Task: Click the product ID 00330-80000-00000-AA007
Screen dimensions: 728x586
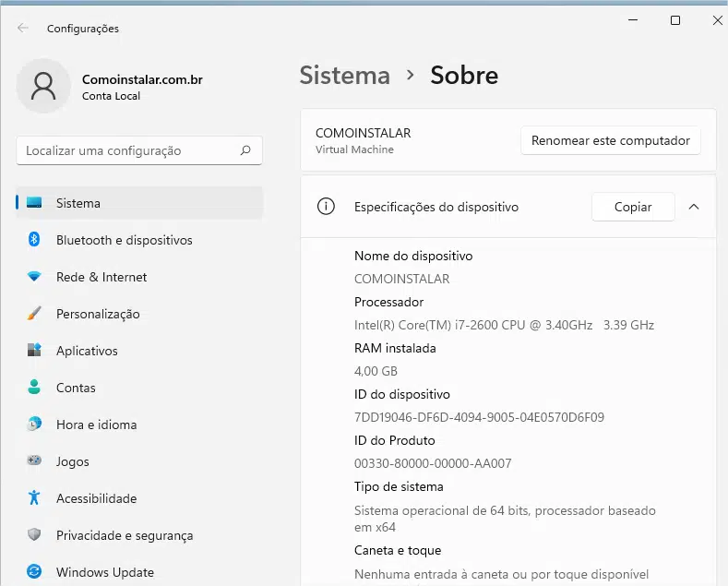Action: click(433, 463)
